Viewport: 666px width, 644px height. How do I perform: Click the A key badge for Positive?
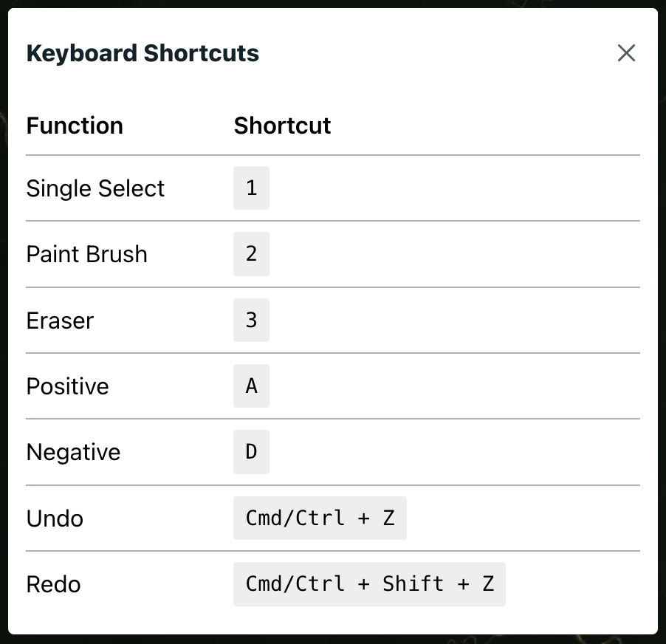click(251, 386)
